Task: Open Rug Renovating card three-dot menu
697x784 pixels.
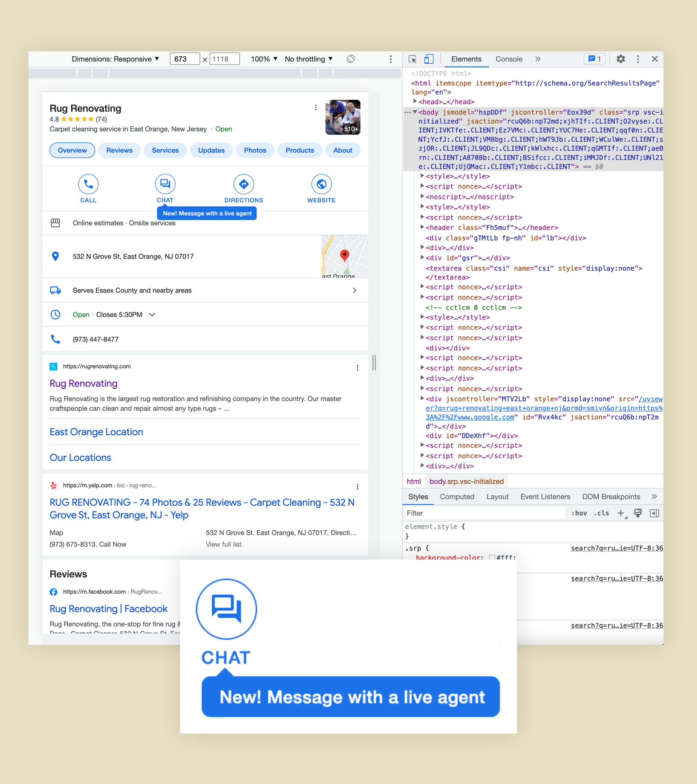Action: (315, 108)
